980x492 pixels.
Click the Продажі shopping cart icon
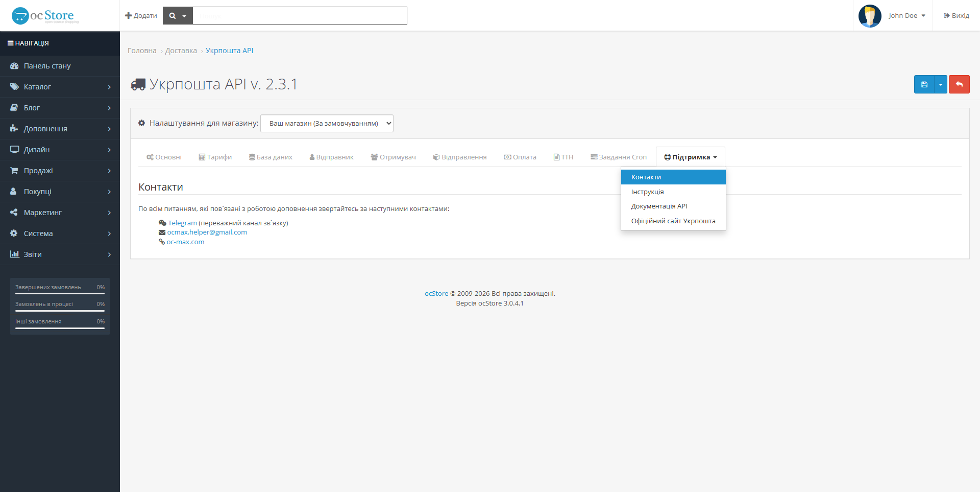[14, 171]
